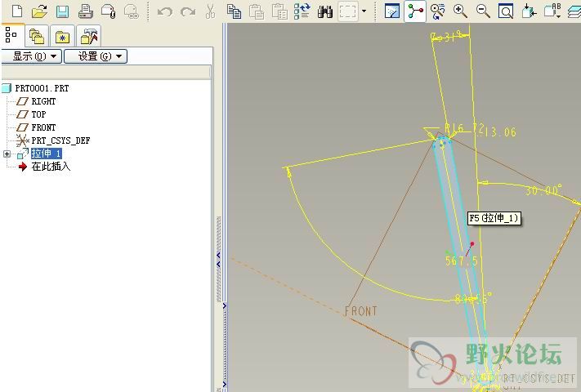Image resolution: width=581 pixels, height=392 pixels.
Task: Toggle the spin center display
Action: coord(415,11)
